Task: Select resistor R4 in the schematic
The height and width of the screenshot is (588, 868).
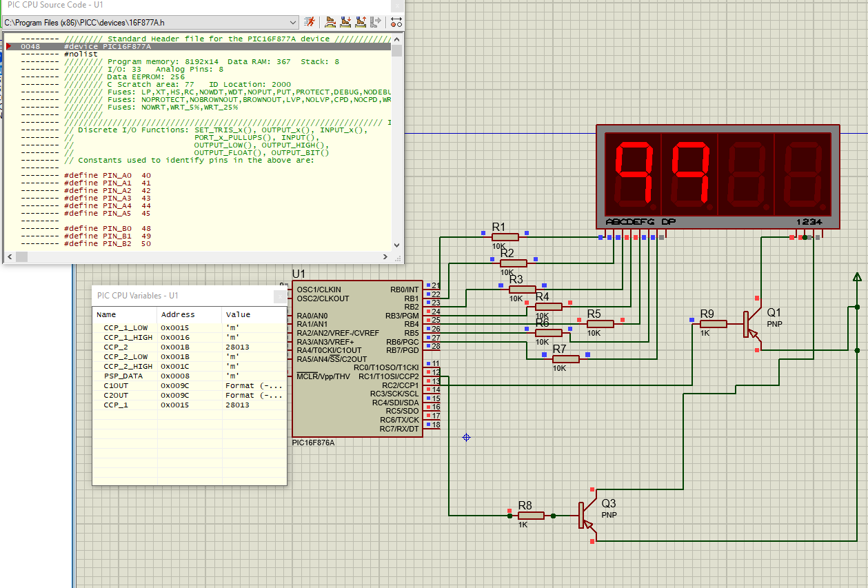Action: pyautogui.click(x=549, y=307)
